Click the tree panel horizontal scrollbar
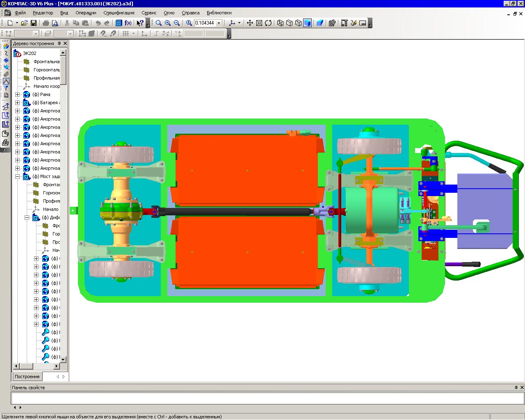The width and height of the screenshot is (525, 420). (39, 366)
